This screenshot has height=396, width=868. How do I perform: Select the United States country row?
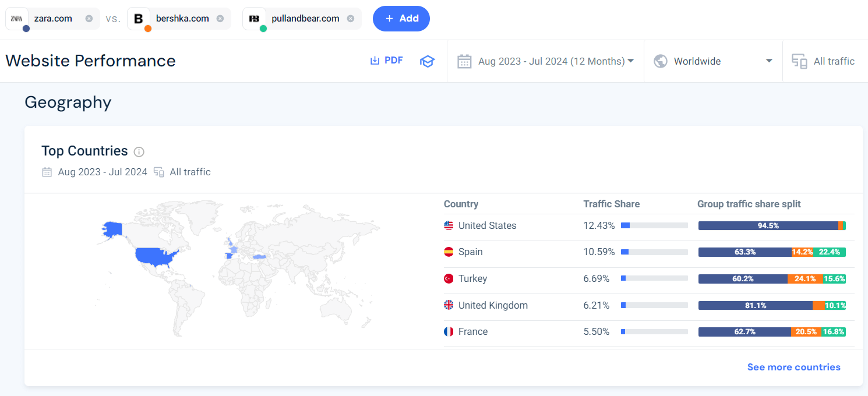coord(487,225)
